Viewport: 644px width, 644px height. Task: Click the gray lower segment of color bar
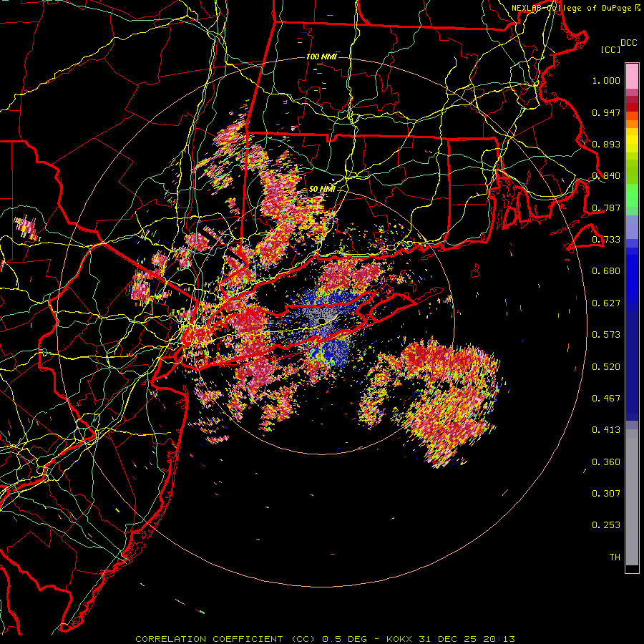pos(632,497)
